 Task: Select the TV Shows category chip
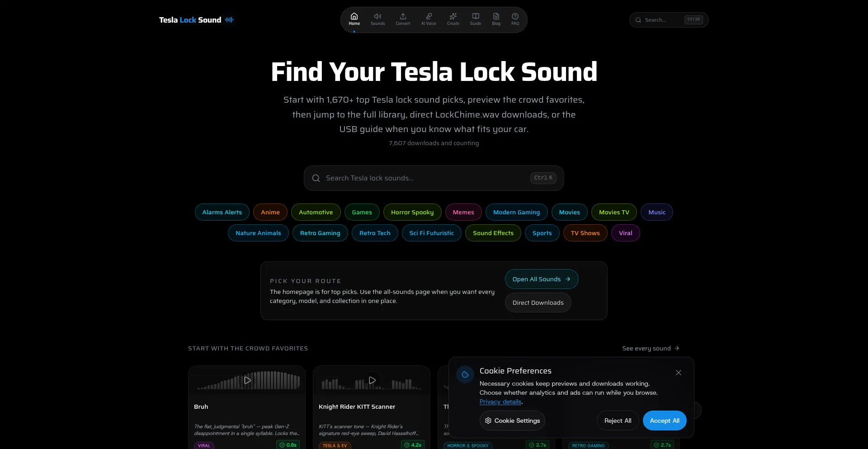[x=585, y=233]
